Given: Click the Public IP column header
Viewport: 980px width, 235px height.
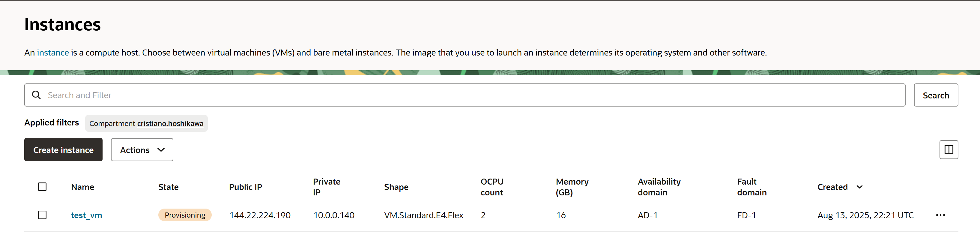Looking at the screenshot, I should (245, 187).
